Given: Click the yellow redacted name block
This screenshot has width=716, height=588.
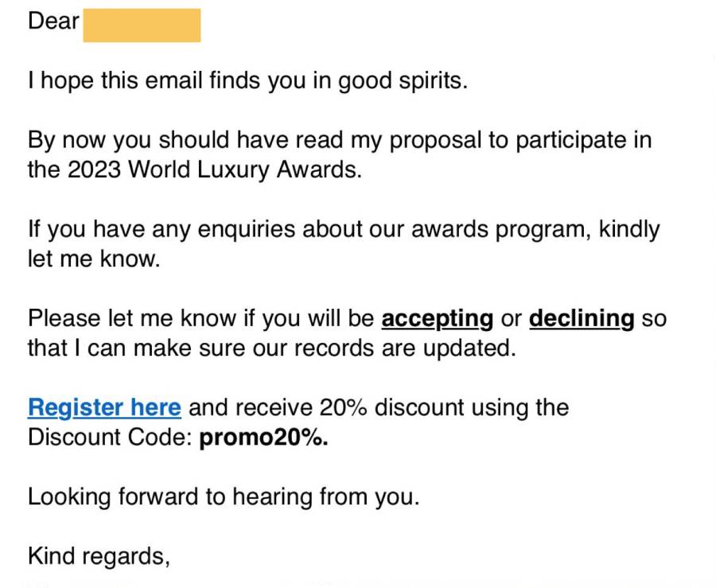Looking at the screenshot, I should 142,25.
